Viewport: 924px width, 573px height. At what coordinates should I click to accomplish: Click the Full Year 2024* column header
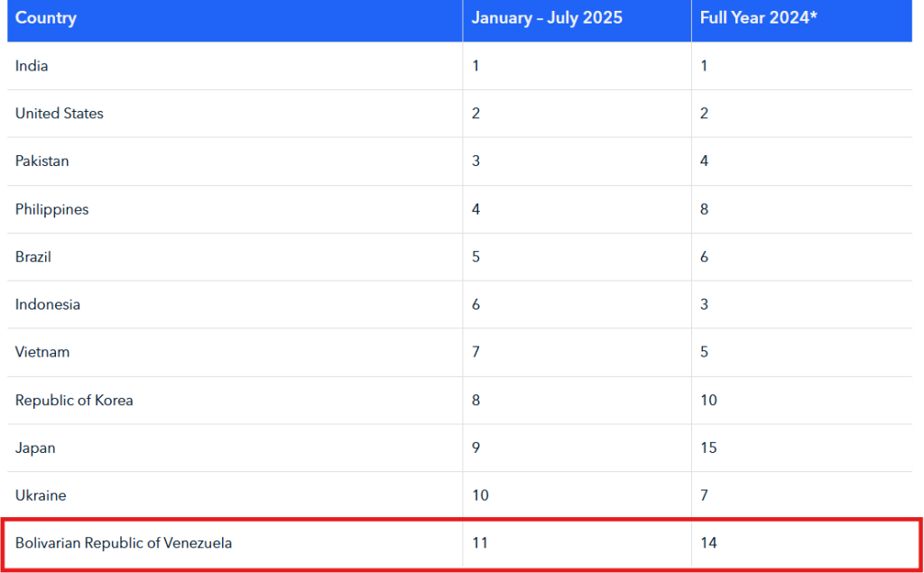759,18
